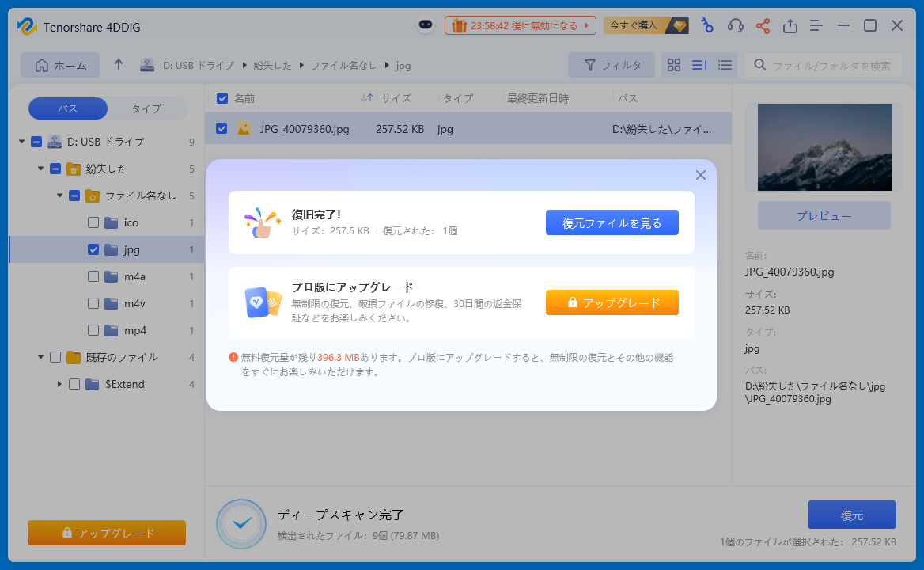The image size is (924, 570).
Task: Select 紛失した in the breadcrumb path
Action: [272, 66]
